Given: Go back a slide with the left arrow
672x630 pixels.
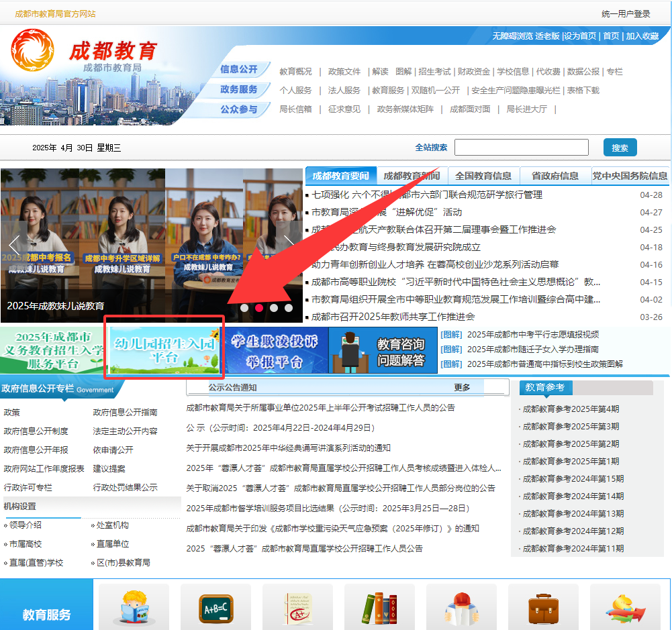Looking at the screenshot, I should point(15,244).
